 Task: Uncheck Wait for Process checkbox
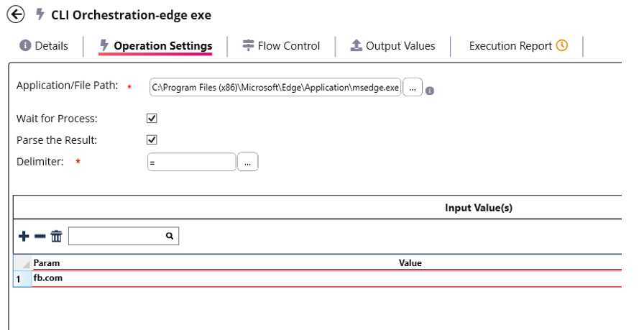click(152, 119)
